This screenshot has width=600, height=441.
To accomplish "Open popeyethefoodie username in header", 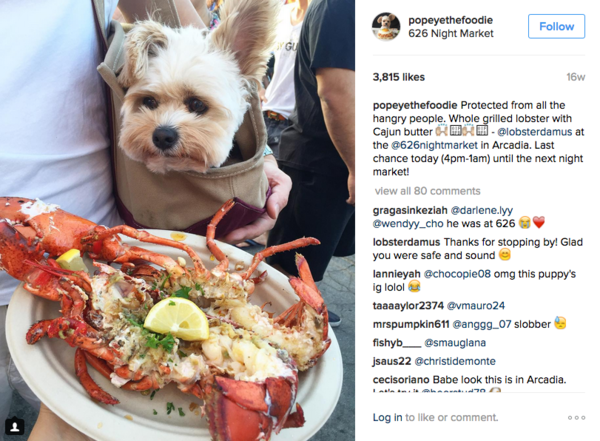I will (x=450, y=20).
